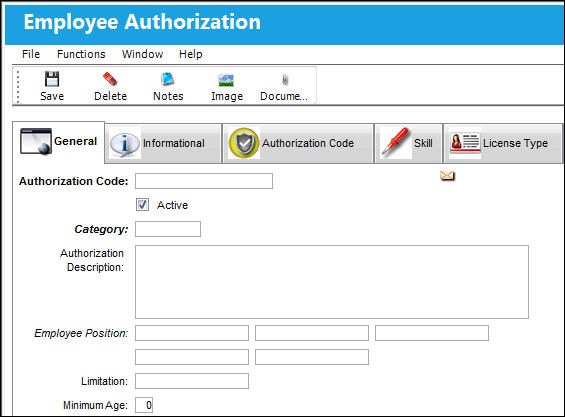This screenshot has width=565, height=417.
Task: Switch to the General tab label
Action: coord(75,141)
